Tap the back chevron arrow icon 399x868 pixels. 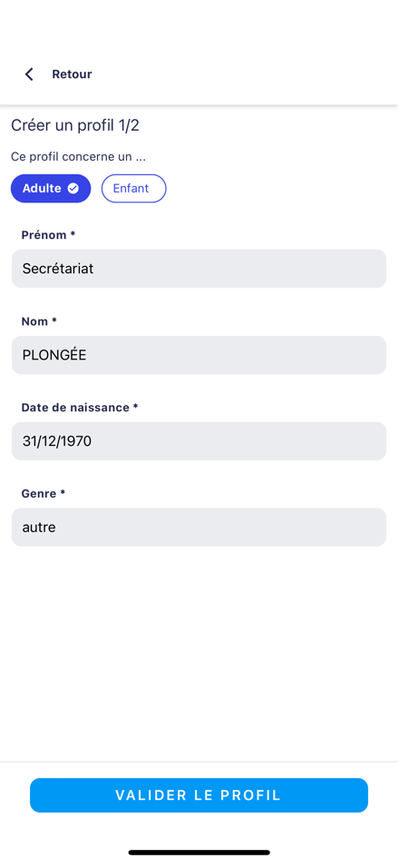pyautogui.click(x=29, y=74)
